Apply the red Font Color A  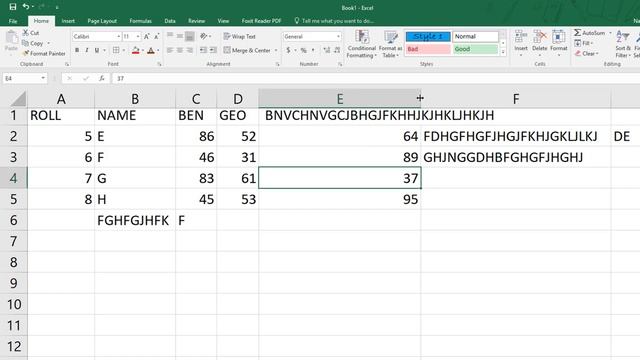[151, 50]
